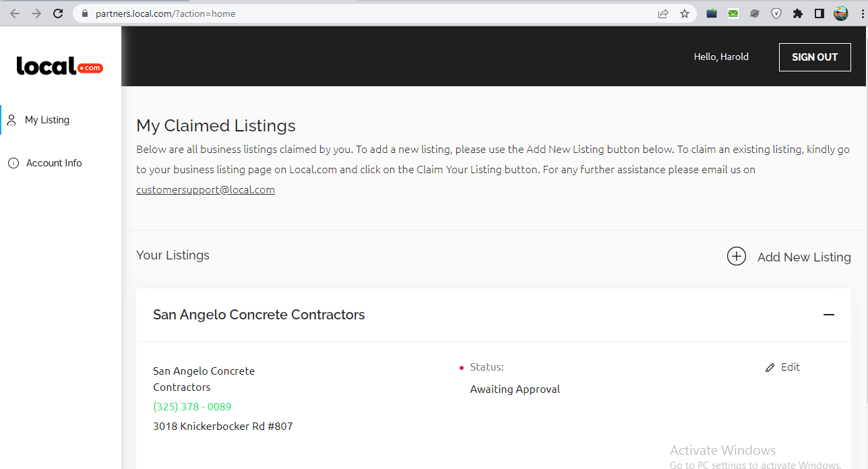Viewport: 868px width, 469px height.
Task: Click the San Angelo Concrete Contractors heading
Action: (259, 315)
